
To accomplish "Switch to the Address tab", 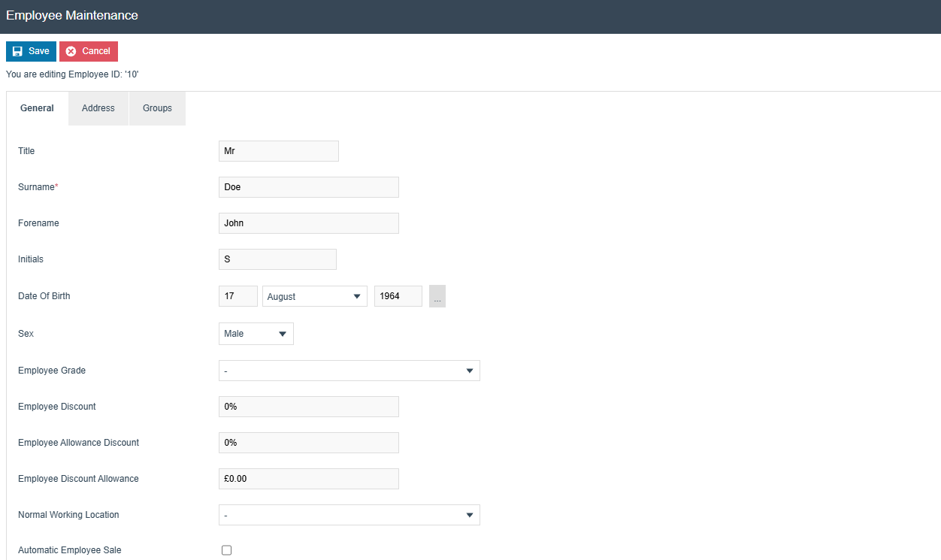I will click(x=98, y=108).
